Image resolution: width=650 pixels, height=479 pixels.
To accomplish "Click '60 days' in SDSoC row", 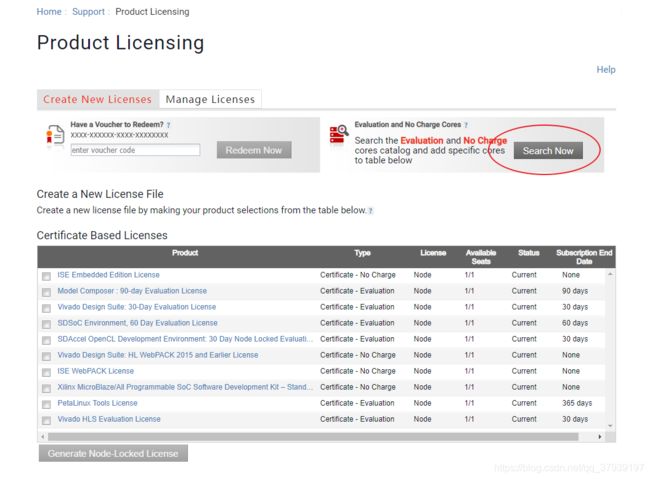I will tap(575, 323).
